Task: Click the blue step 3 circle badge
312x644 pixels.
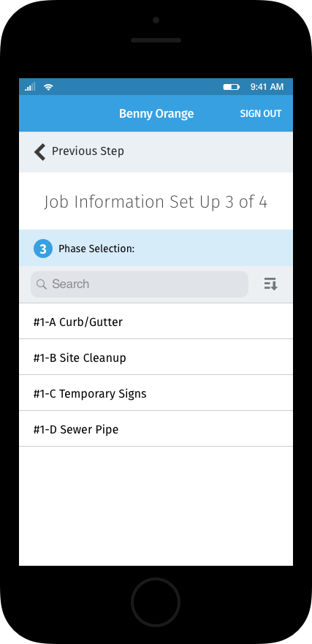Action: tap(43, 249)
